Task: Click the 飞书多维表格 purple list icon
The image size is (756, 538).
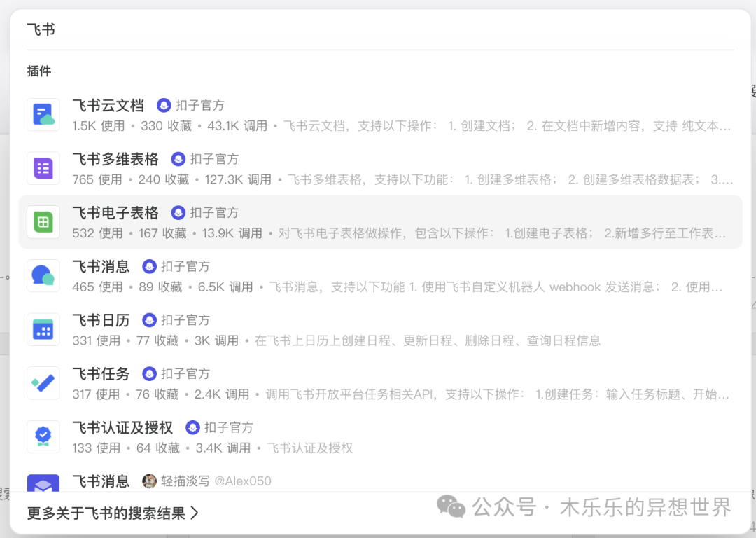Action: click(x=43, y=168)
